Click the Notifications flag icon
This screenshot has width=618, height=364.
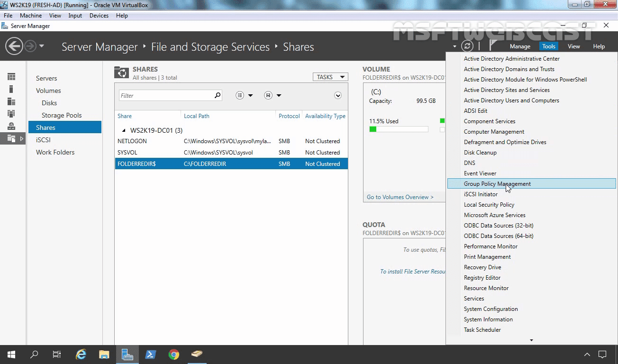[x=493, y=45]
